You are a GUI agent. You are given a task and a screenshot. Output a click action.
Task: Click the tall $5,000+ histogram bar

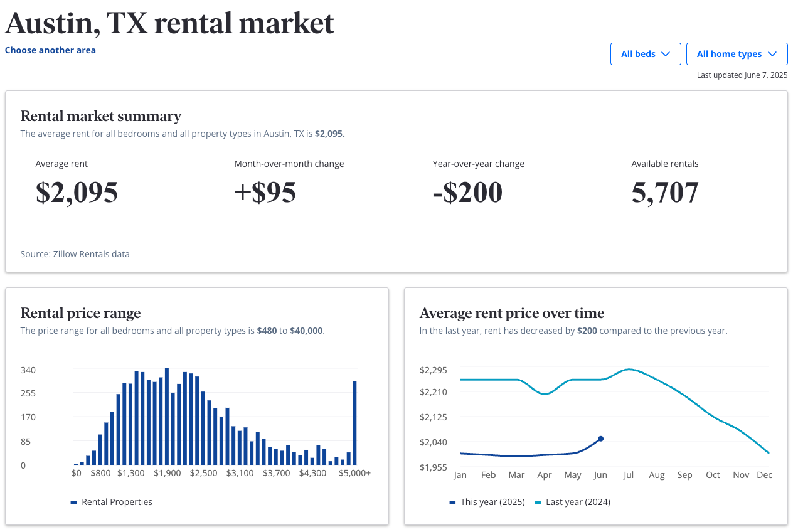(x=354, y=423)
